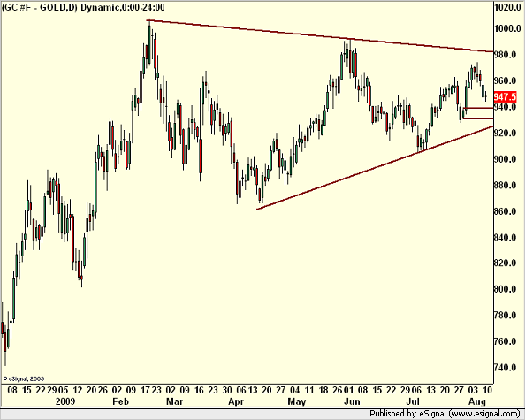Click the 800.0 price axis label

[505, 289]
